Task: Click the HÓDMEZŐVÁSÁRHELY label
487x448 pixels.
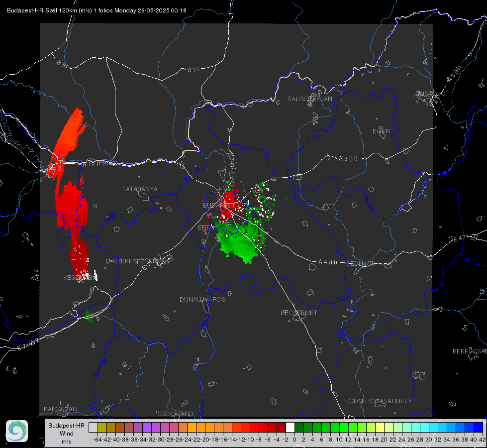Action: [x=378, y=401]
